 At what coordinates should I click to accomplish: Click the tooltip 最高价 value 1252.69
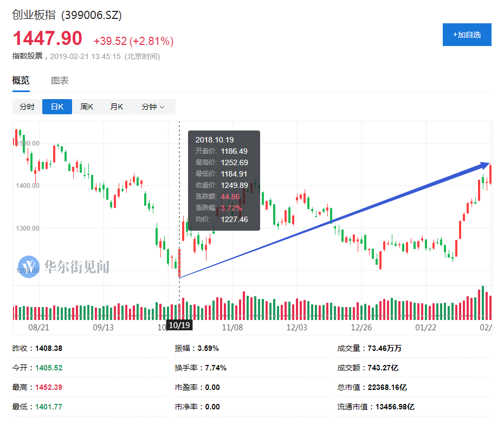point(234,162)
